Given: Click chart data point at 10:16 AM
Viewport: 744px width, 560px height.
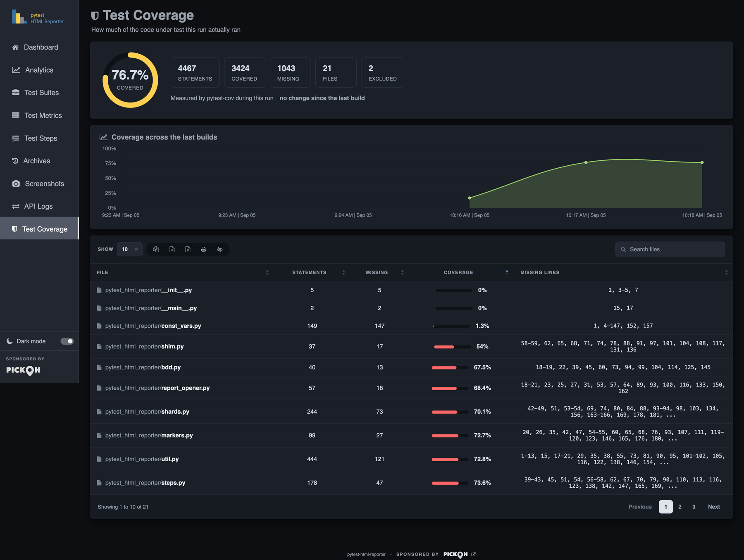Looking at the screenshot, I should click(470, 198).
